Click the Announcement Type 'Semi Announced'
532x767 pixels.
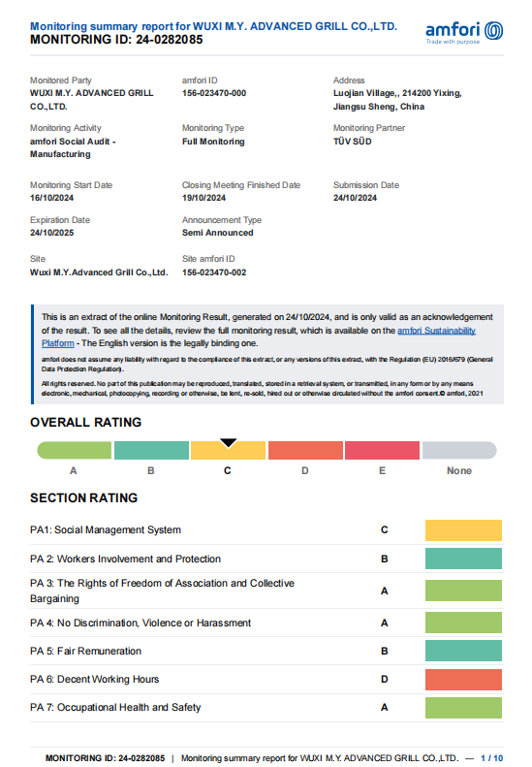click(218, 233)
